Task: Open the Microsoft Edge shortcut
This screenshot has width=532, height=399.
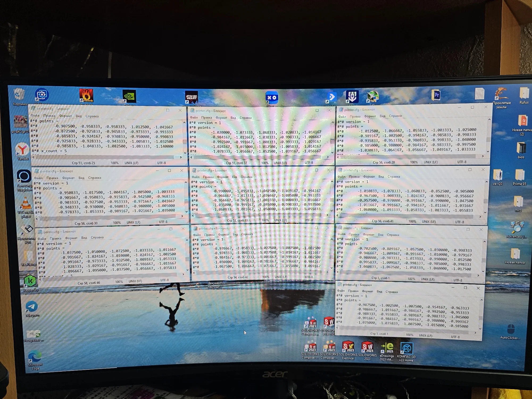Action: [x=35, y=357]
